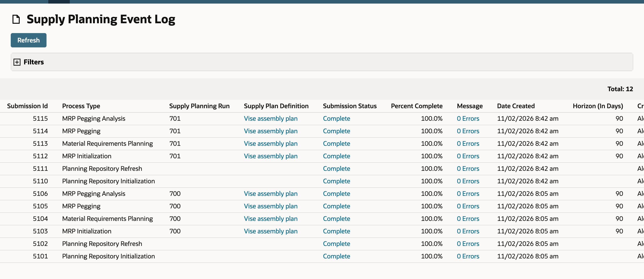Click the Percent Complete column header

click(x=417, y=106)
